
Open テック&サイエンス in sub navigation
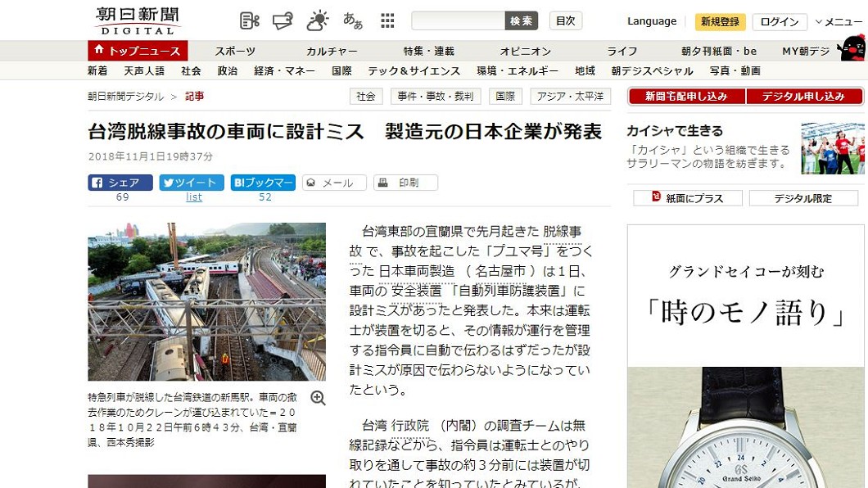[x=414, y=70]
